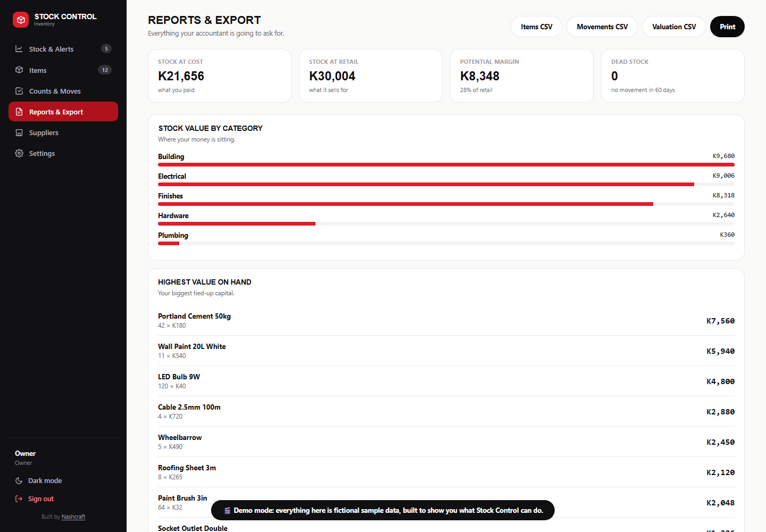The height and width of the screenshot is (532, 766).
Task: Click the Reports & Export document icon
Action: coord(19,112)
